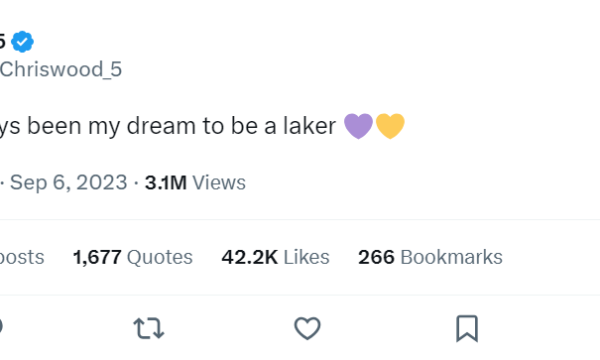Open the 42.2K Likes list

(x=276, y=257)
